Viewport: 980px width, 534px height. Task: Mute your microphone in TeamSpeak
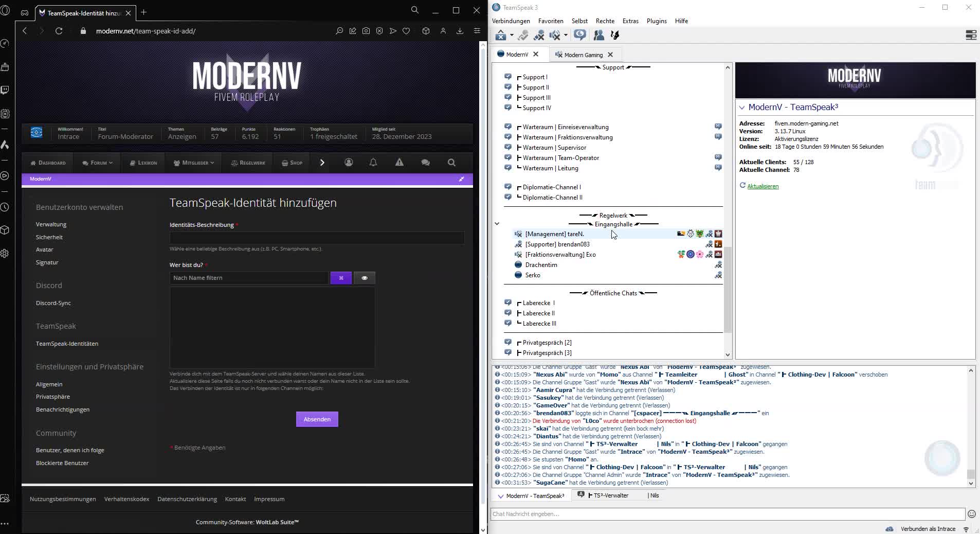pyautogui.click(x=538, y=35)
